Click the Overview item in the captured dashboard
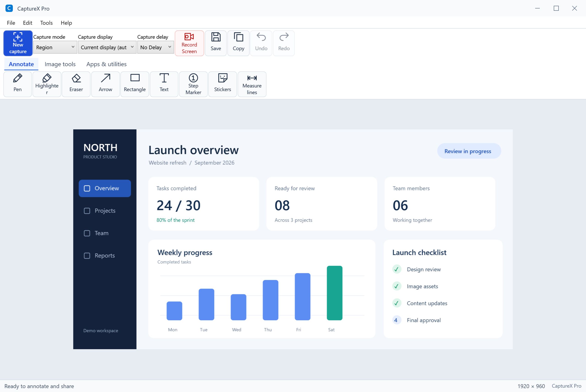The height and width of the screenshot is (392, 586). coord(105,188)
